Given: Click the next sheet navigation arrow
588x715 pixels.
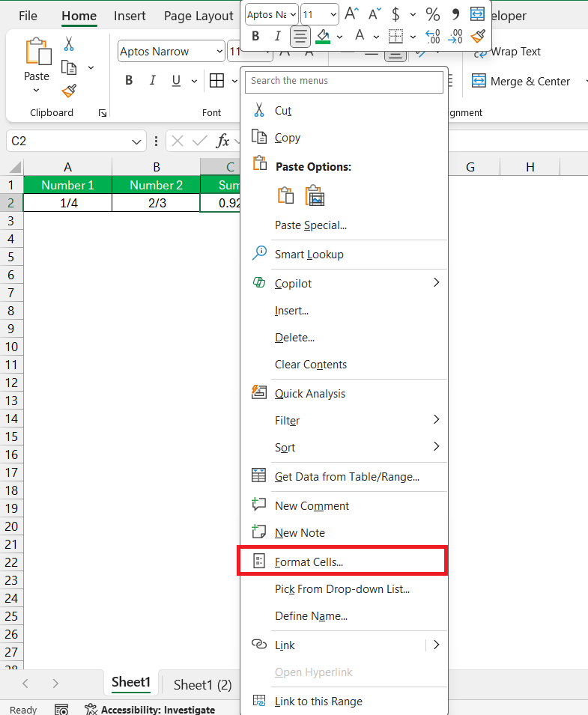Looking at the screenshot, I should point(55,684).
